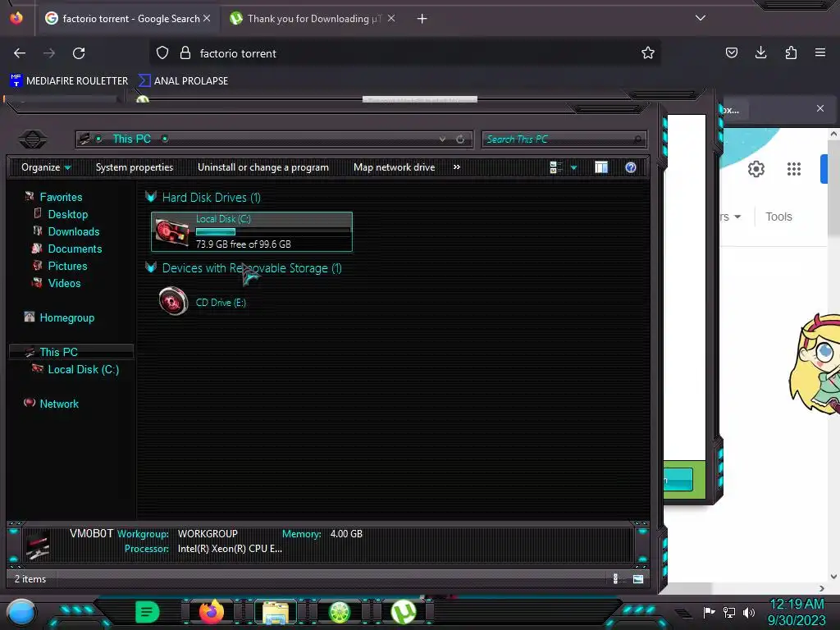Reload the current Firefox page
Image resolution: width=840 pixels, height=630 pixels.
point(79,53)
